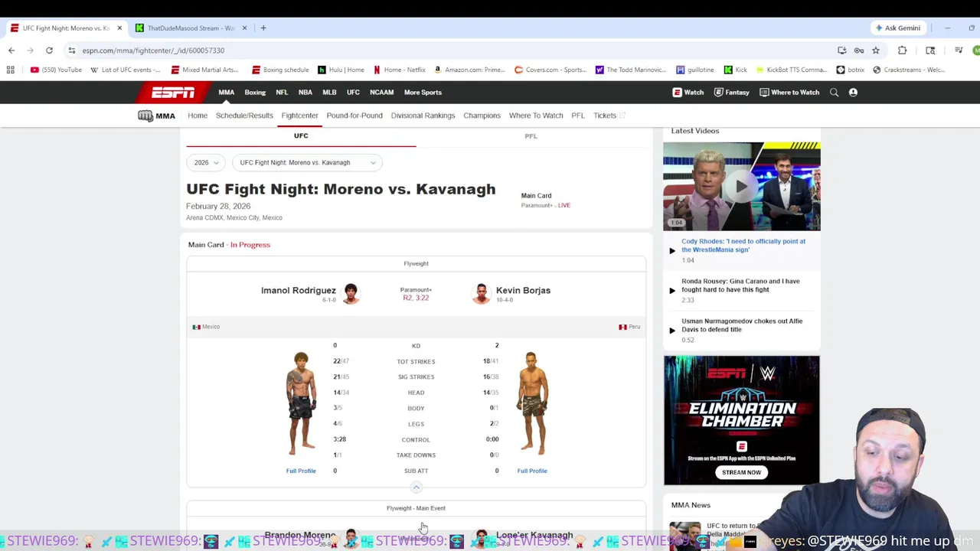Go to MMA Home menu item
This screenshot has width=980, height=551.
(x=198, y=116)
